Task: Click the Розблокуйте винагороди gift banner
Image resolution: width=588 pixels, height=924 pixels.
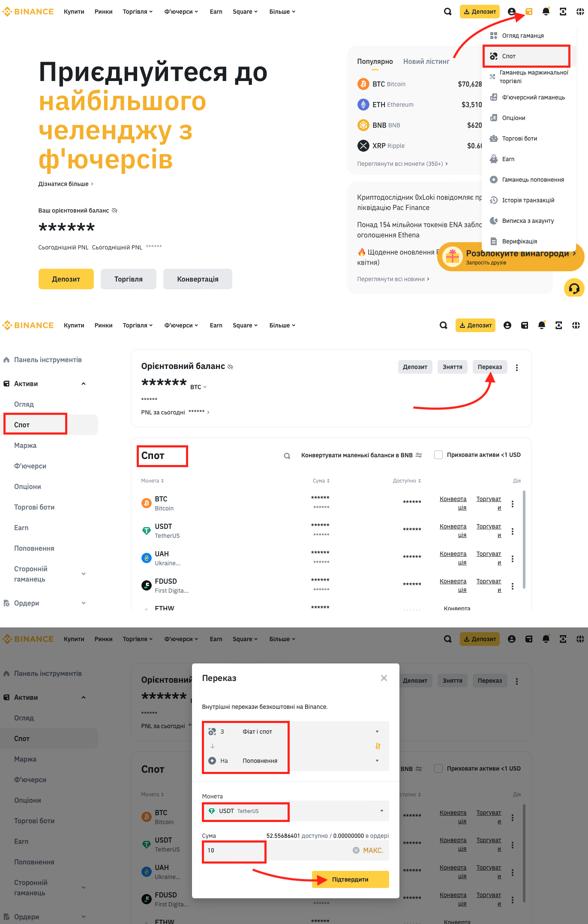Action: (x=510, y=257)
